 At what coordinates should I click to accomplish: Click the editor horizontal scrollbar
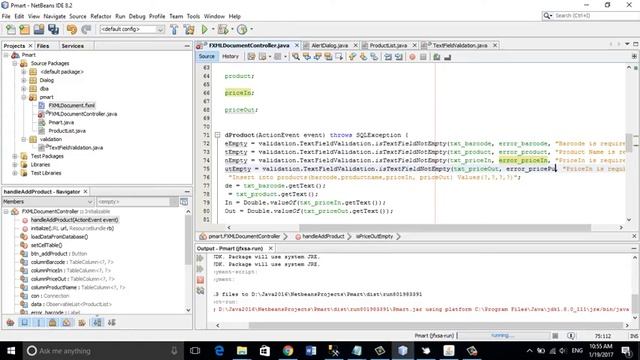pyautogui.click(x=445, y=227)
